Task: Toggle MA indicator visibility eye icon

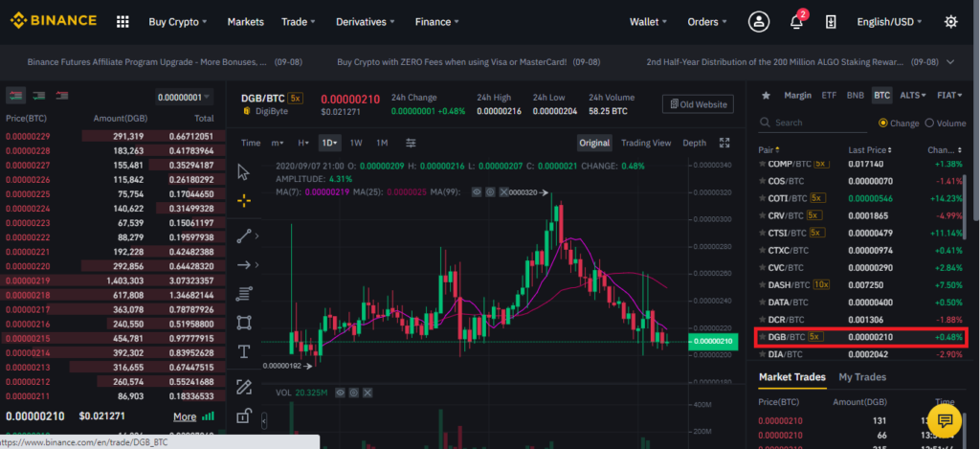Action: coord(477,192)
